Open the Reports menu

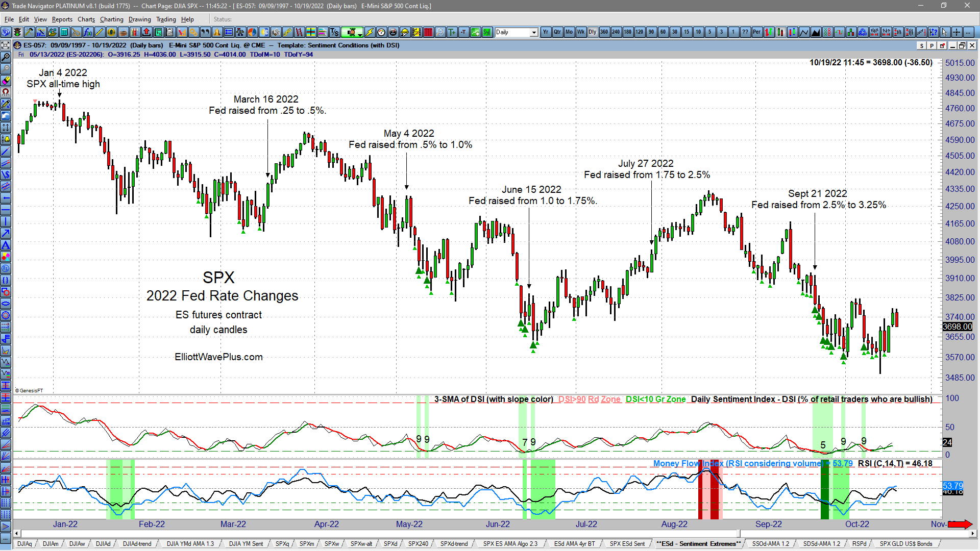62,19
